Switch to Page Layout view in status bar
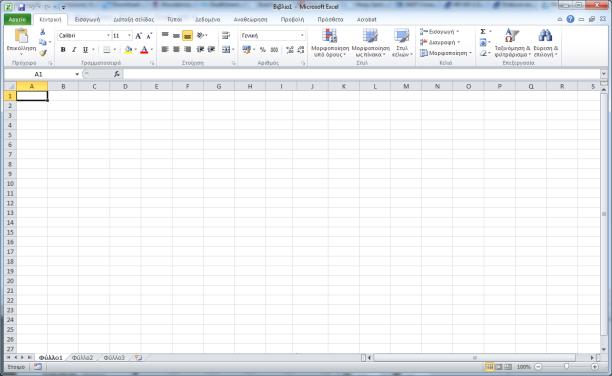Screen dimensions: 612x376 [x=498, y=367]
